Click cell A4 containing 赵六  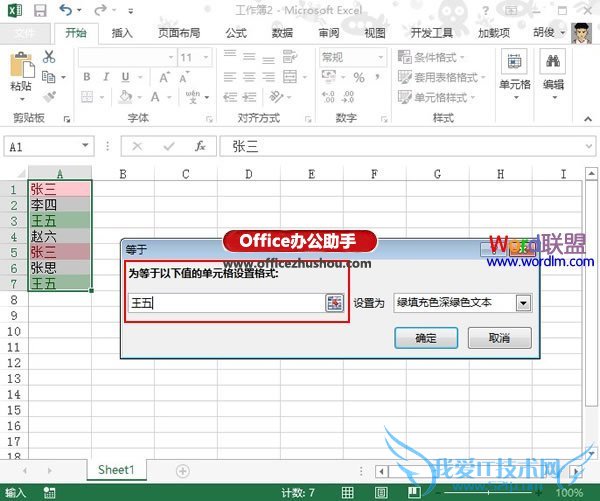point(60,236)
